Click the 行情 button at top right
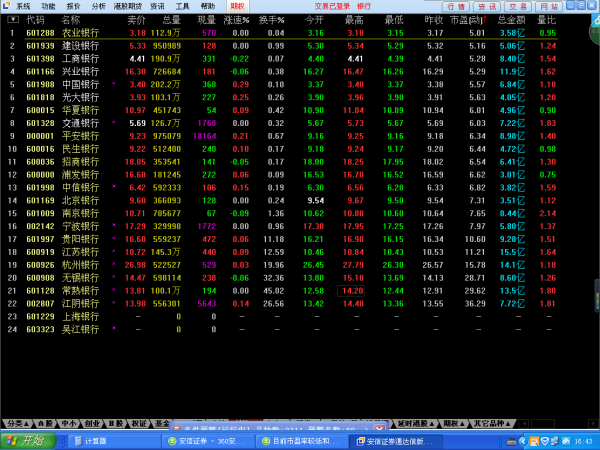This screenshot has height=450, width=600. [456, 7]
